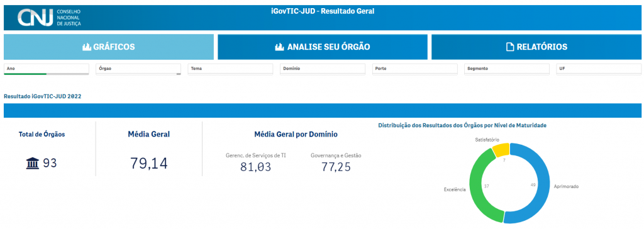Click the Distribuição dos Resultados chart title

tap(462, 125)
